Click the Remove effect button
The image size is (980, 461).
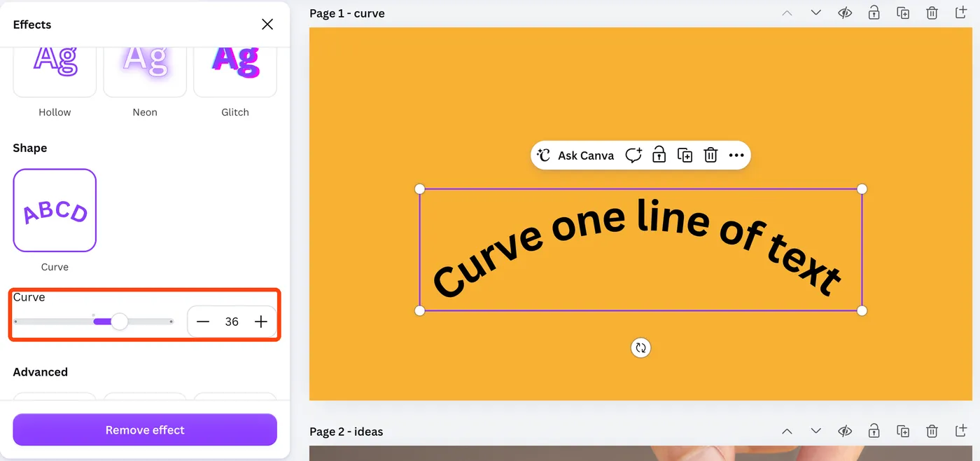coord(145,430)
